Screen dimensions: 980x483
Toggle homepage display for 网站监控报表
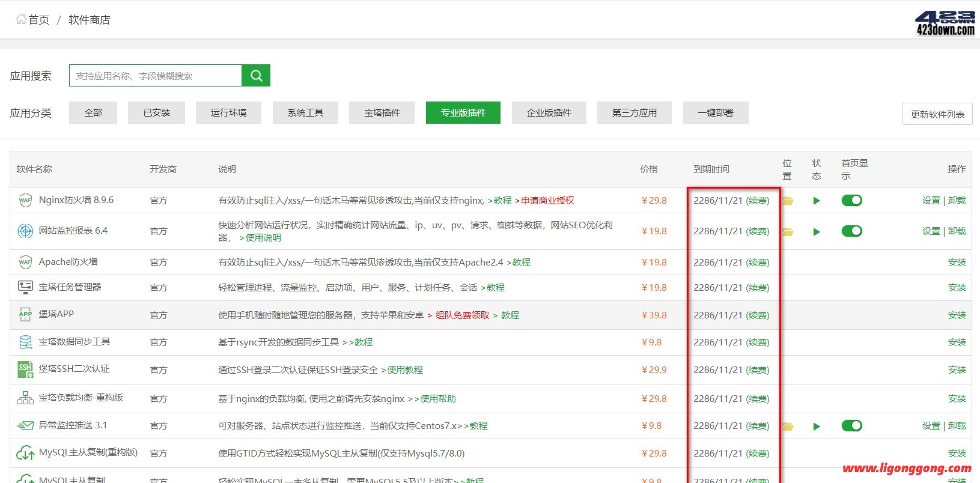coord(851,231)
